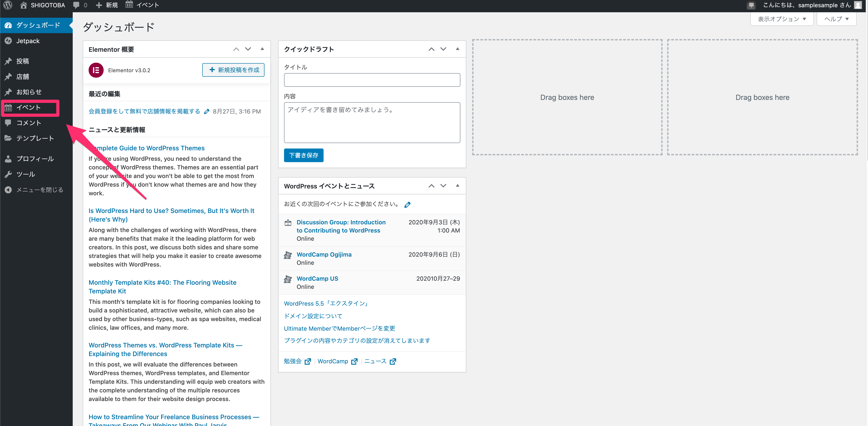Viewport: 868px width, 426px height.
Task: Open ツール in the sidebar
Action: [x=36, y=174]
